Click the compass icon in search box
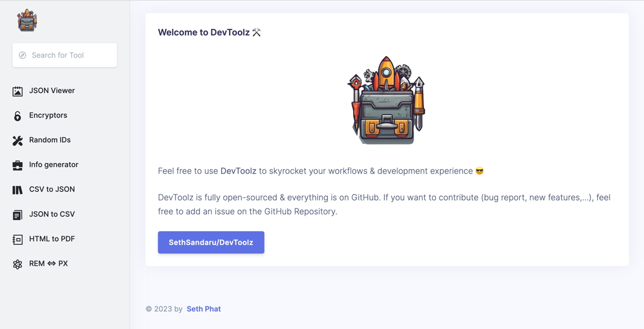644x329 pixels. [22, 55]
